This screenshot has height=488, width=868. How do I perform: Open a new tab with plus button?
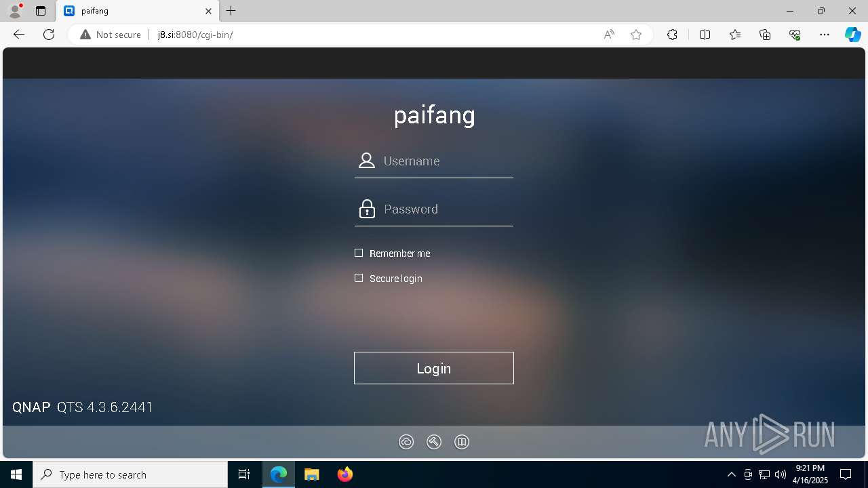(231, 11)
